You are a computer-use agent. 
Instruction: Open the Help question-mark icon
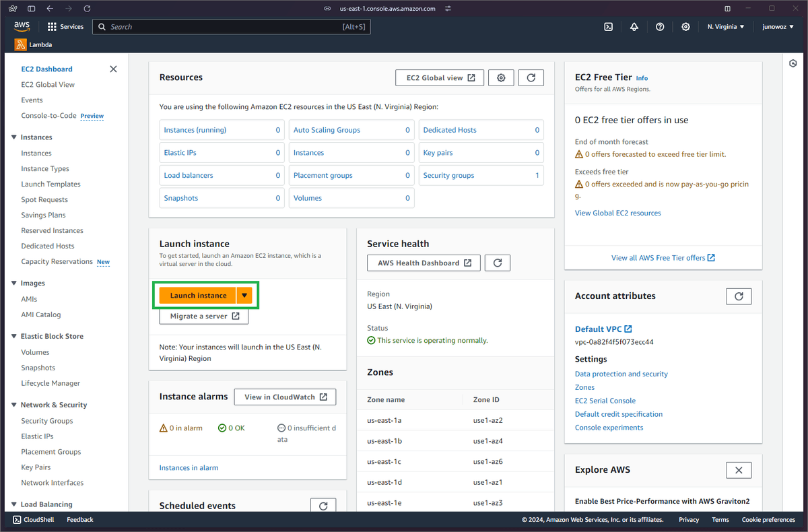(659, 26)
